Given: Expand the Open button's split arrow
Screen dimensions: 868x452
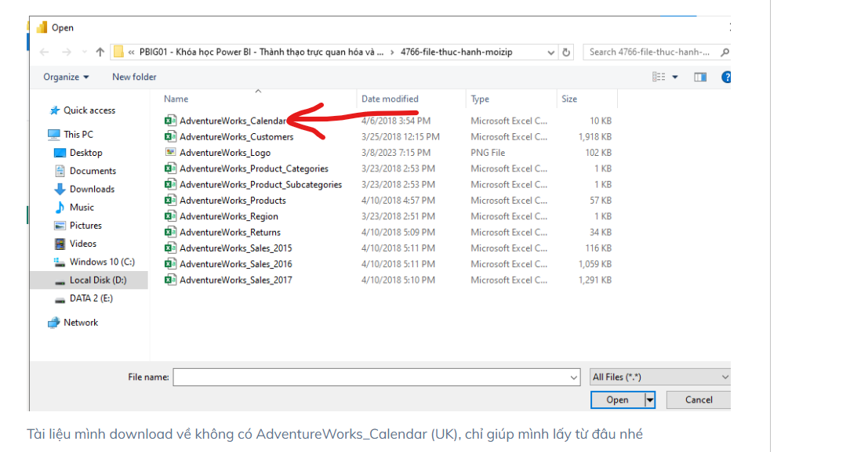Looking at the screenshot, I should point(650,400).
